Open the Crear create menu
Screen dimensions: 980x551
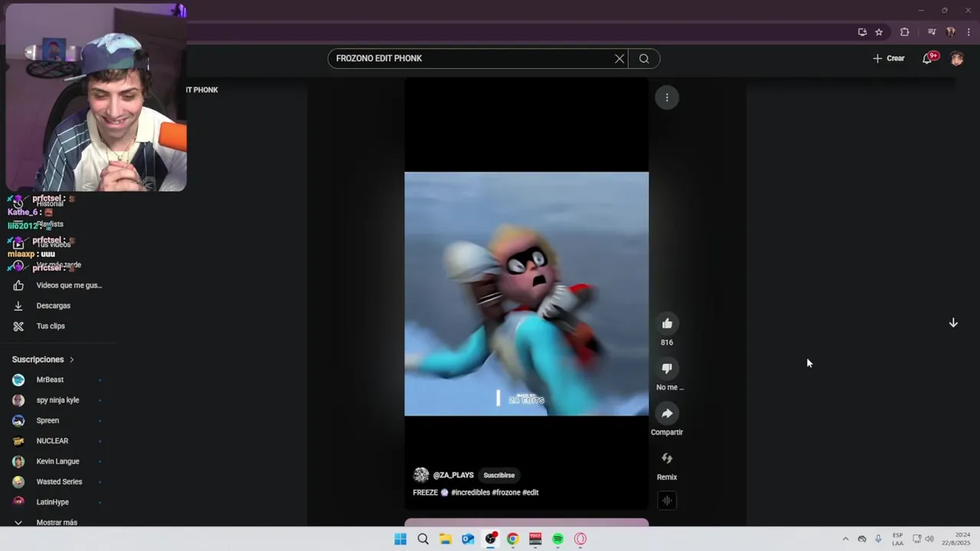pos(889,58)
